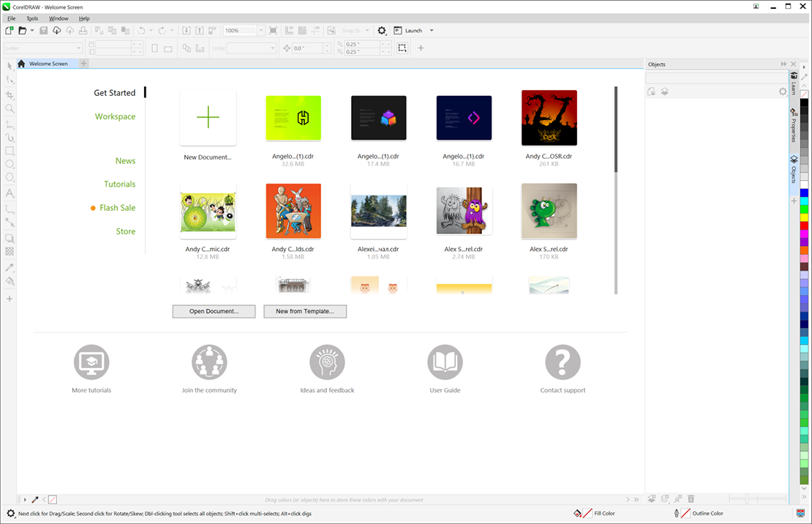
Task: Toggle full-screen preview in the toolbar
Action: pyautogui.click(x=274, y=30)
